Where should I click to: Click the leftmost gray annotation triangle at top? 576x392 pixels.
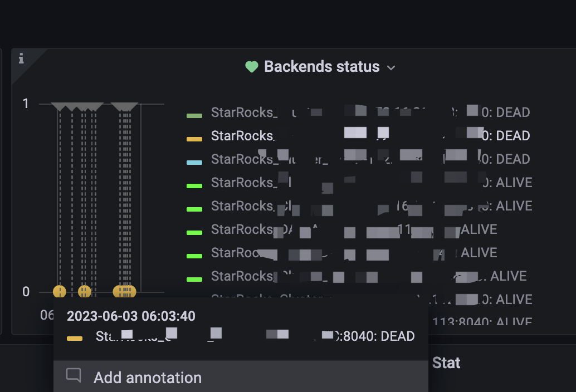pyautogui.click(x=59, y=107)
